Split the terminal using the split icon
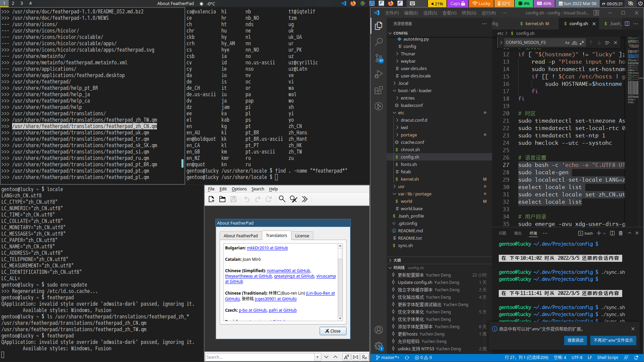The height and width of the screenshot is (362, 644). point(612,233)
